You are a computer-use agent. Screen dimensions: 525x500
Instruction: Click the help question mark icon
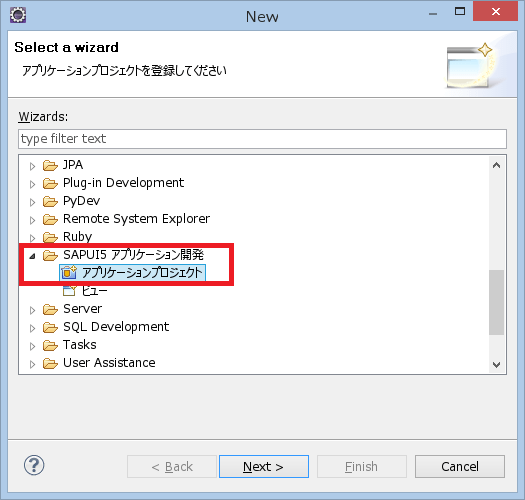click(x=34, y=465)
